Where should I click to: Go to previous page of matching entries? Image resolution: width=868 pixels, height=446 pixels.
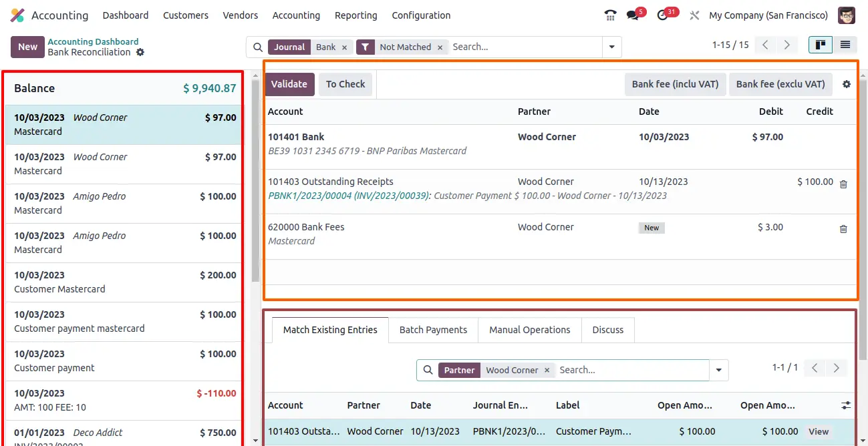(814, 368)
